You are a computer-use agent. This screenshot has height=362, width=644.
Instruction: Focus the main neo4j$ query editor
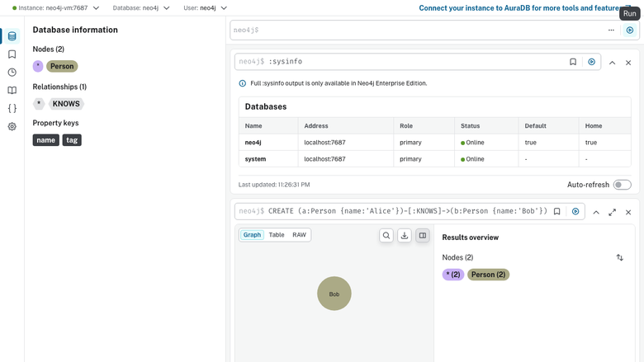(417, 30)
